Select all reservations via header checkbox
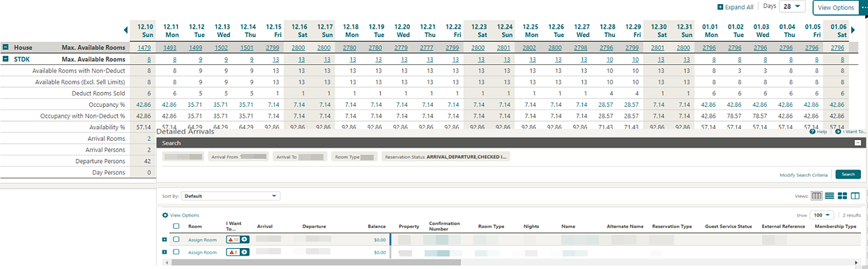The width and height of the screenshot is (868, 269). pos(176,226)
